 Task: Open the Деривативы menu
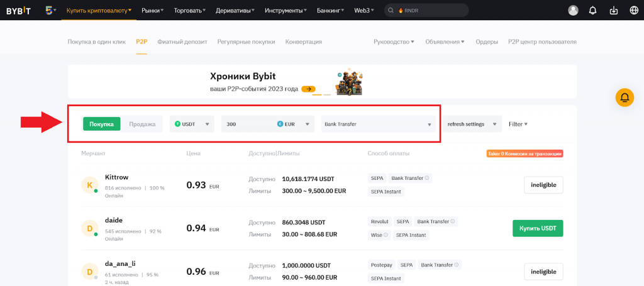tap(235, 11)
